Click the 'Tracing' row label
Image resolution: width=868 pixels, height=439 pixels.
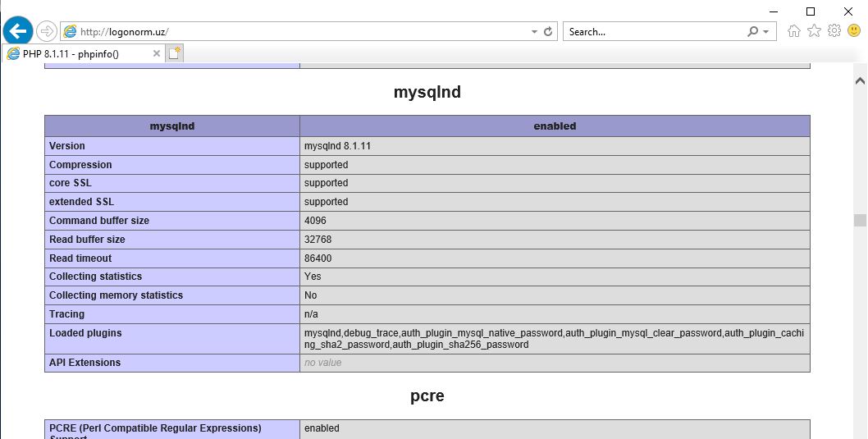click(x=67, y=314)
